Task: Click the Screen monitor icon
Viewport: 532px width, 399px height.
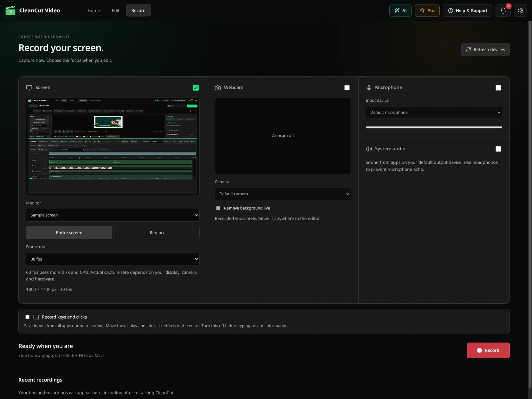Action: tap(29, 87)
